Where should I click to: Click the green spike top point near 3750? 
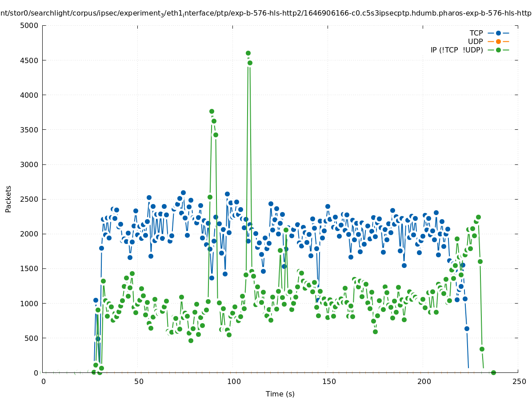click(212, 112)
